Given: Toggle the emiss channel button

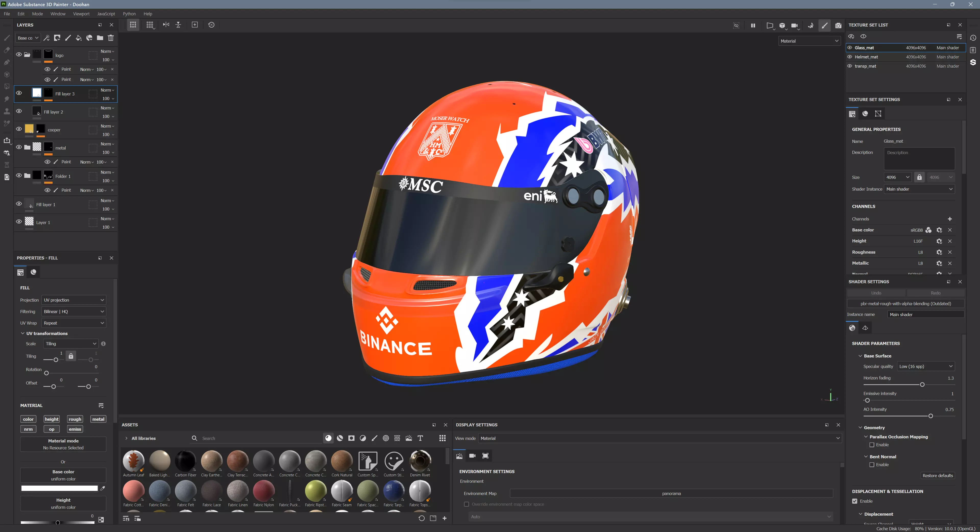Looking at the screenshot, I should pos(75,429).
